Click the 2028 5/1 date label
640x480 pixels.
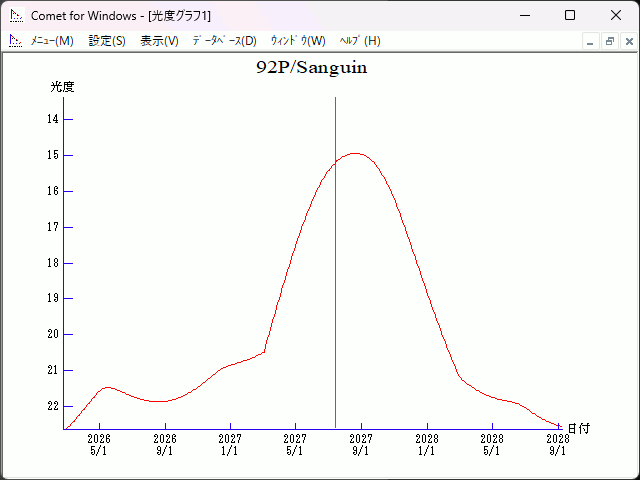coord(492,445)
